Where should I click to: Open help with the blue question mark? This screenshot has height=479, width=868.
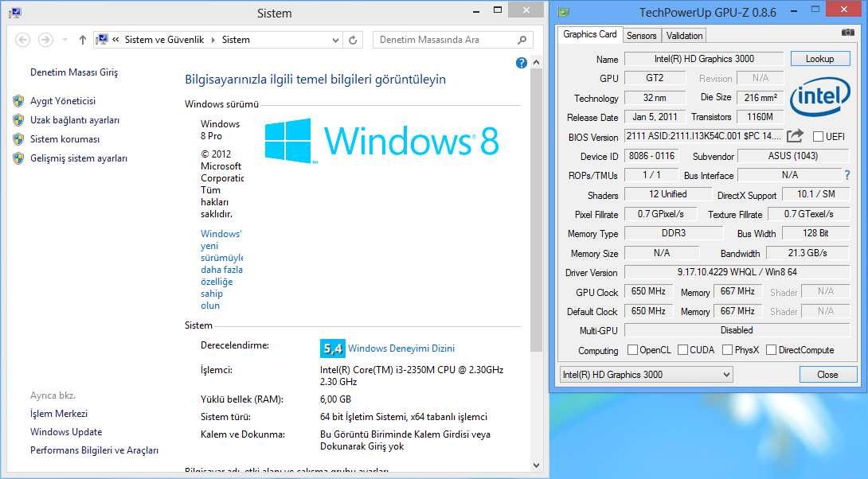521,63
